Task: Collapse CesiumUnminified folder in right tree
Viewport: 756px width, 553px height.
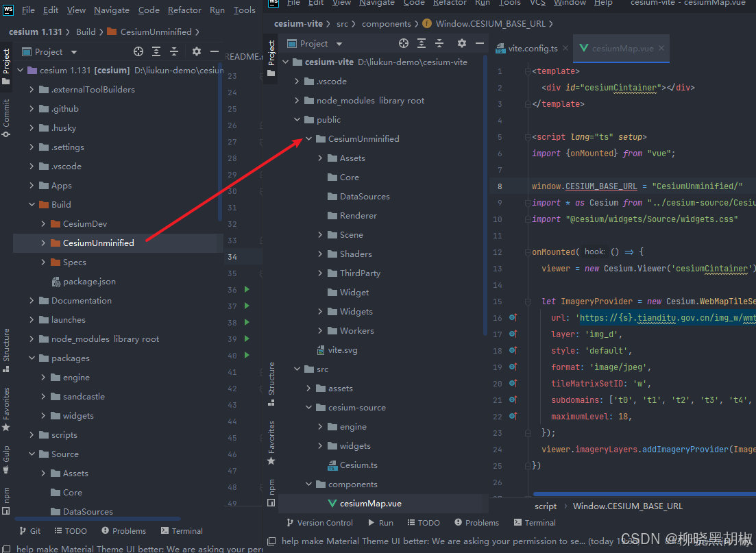Action: (308, 139)
